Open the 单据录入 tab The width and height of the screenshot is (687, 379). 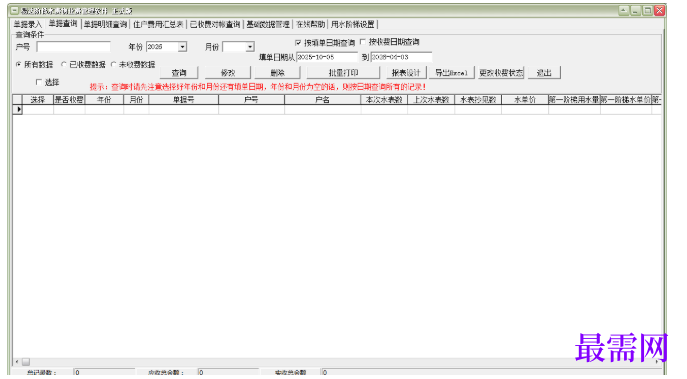[27, 25]
